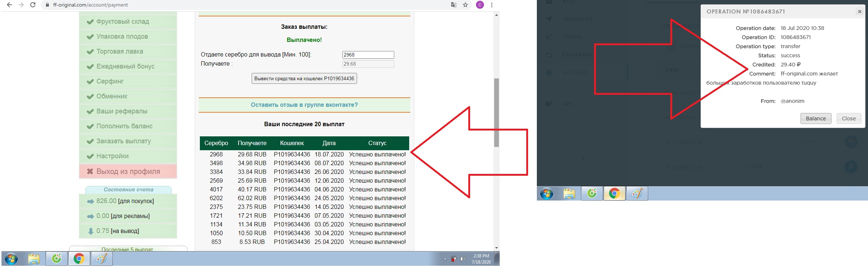
Task: Click the browser back arrow
Action: point(9,5)
